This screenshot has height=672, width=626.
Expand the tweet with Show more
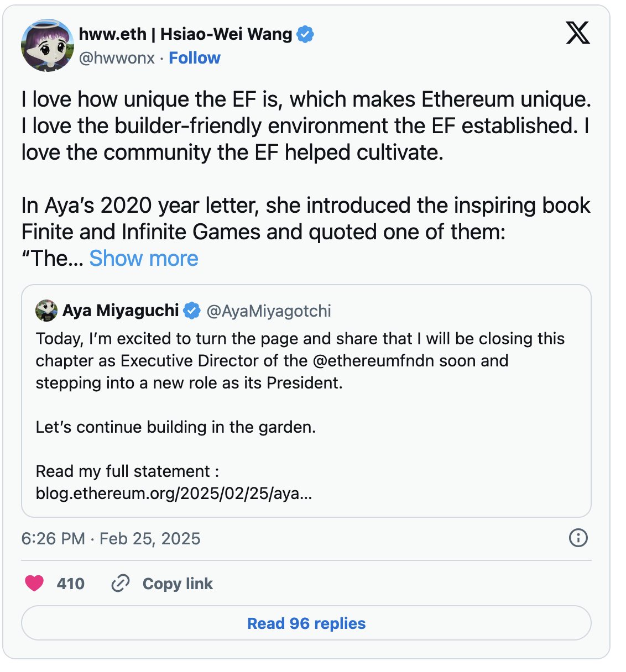[143, 258]
